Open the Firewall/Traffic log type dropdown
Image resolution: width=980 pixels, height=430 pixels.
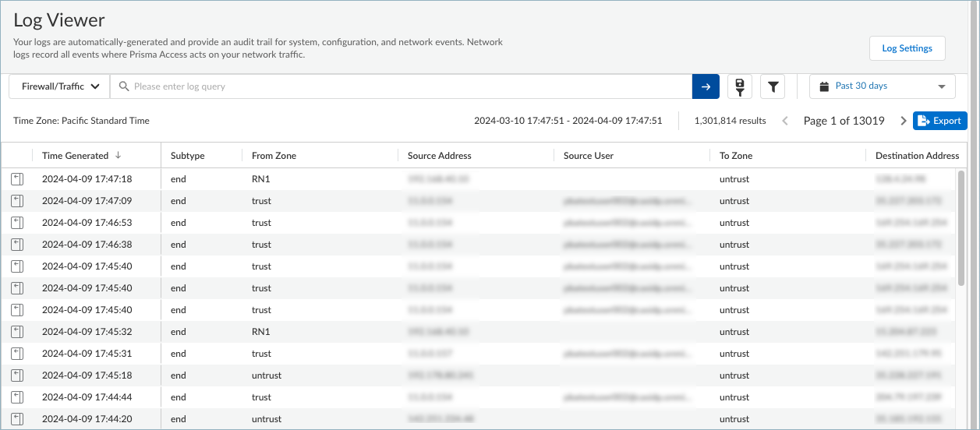pos(59,86)
